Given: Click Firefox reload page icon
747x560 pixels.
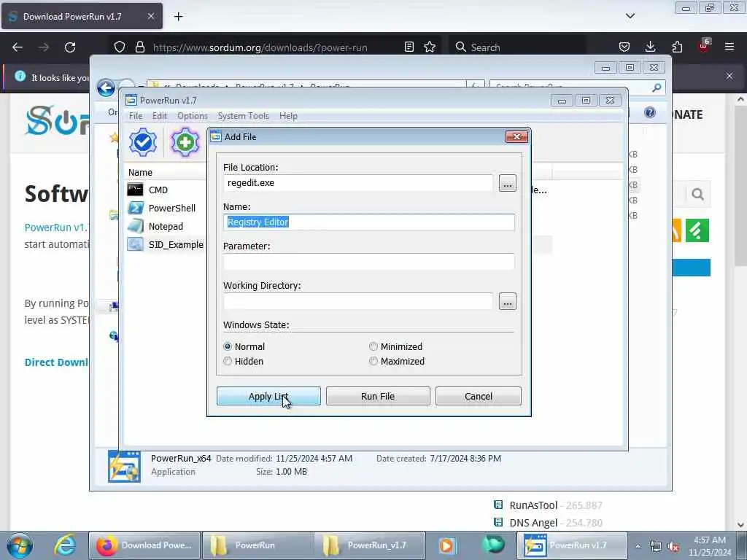Looking at the screenshot, I should pos(70,47).
